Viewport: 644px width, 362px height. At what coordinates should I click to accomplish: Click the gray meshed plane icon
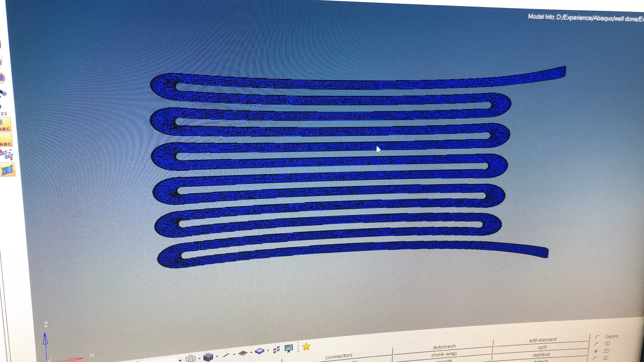pos(243,353)
